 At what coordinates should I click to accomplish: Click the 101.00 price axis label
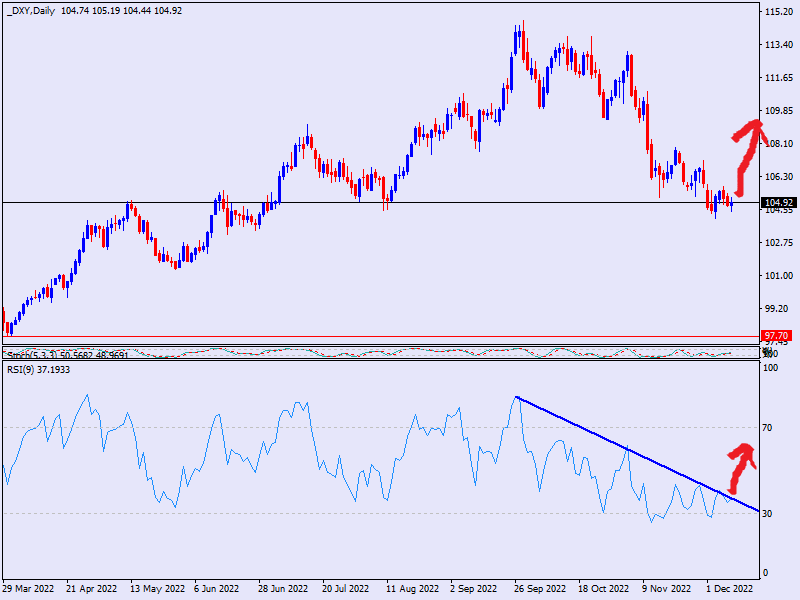[779, 276]
